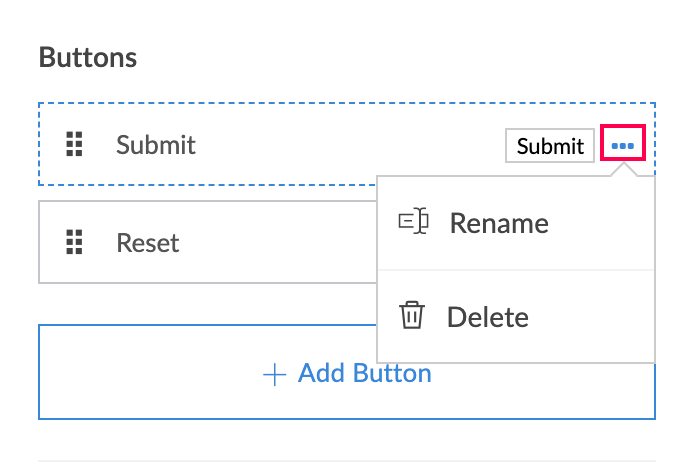Click the Buttons section heading
690x474 pixels.
[88, 57]
